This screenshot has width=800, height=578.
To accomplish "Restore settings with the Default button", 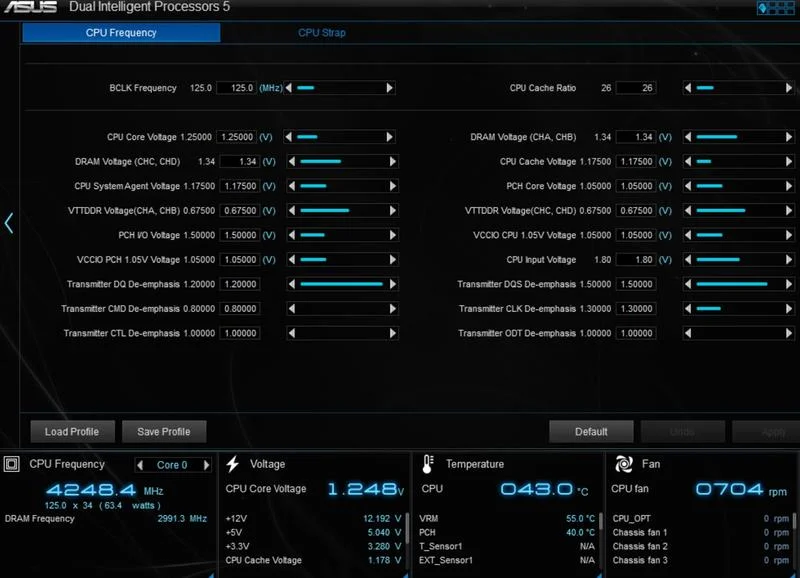I will (x=591, y=432).
